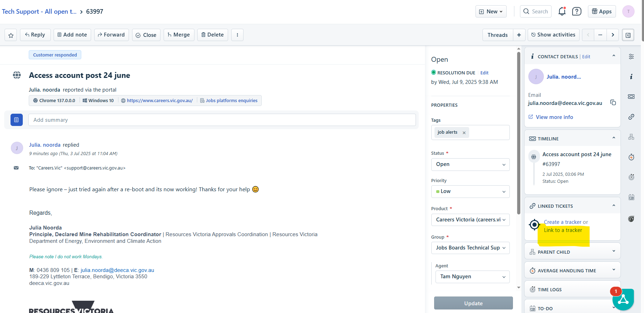Open the help question mark icon
Viewport: 644px width, 313px height.
576,12
